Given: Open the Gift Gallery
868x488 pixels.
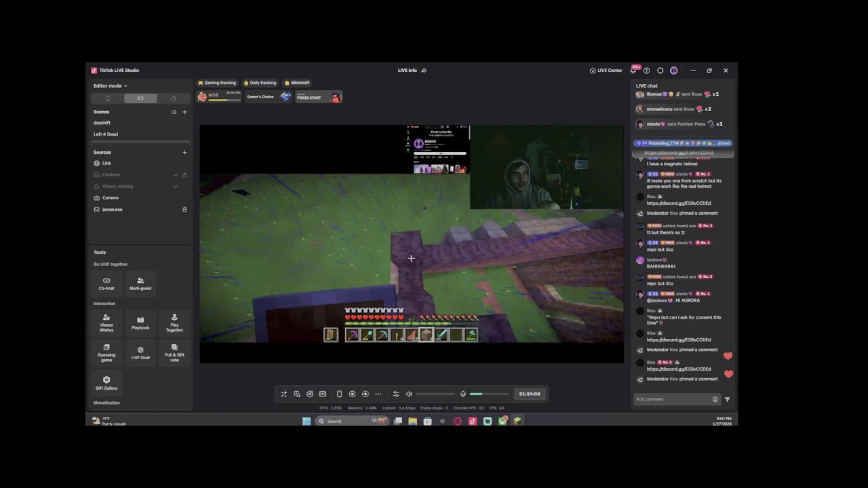Looking at the screenshot, I should point(106,383).
